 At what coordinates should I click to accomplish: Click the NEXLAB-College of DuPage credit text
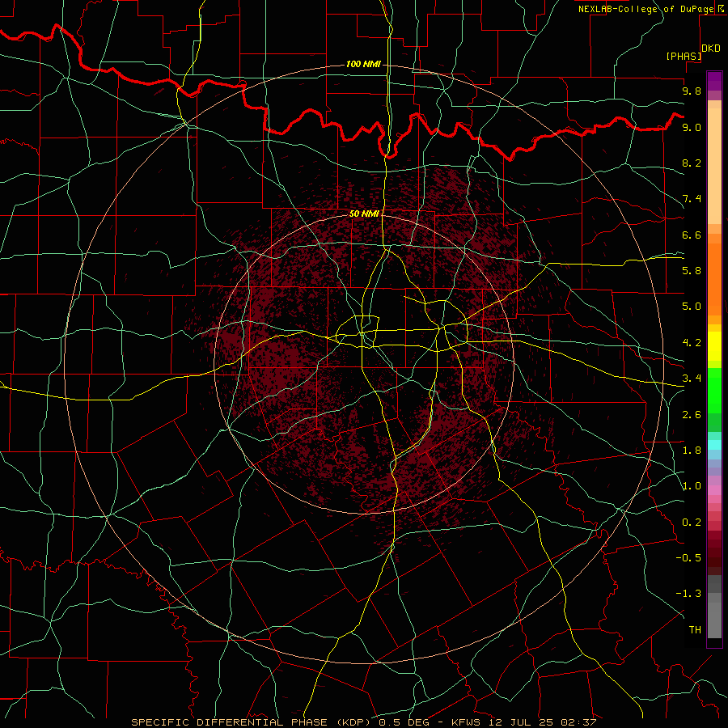(645, 9)
